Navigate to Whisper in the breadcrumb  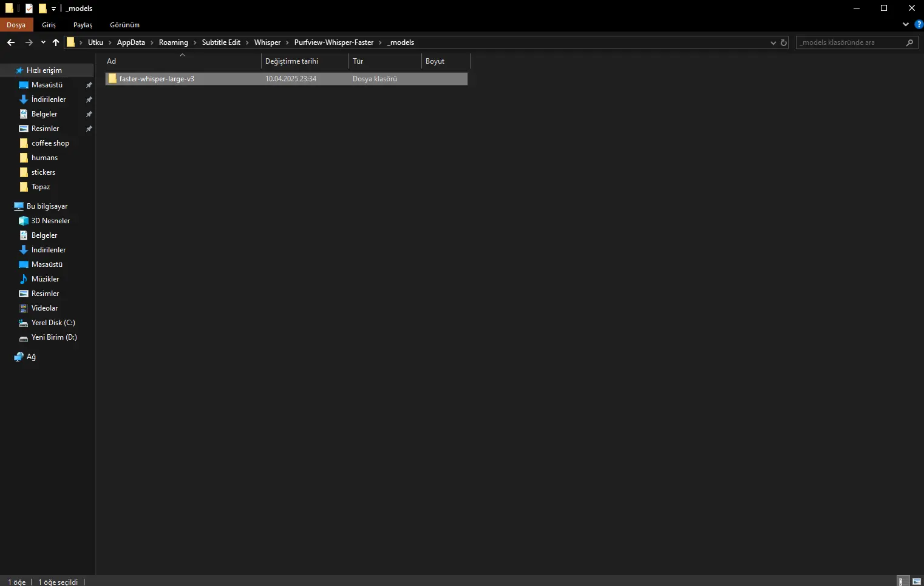267,42
